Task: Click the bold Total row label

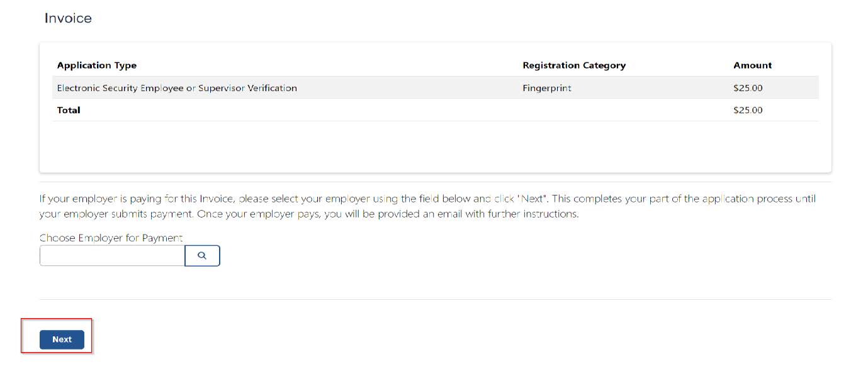Action: coord(69,110)
